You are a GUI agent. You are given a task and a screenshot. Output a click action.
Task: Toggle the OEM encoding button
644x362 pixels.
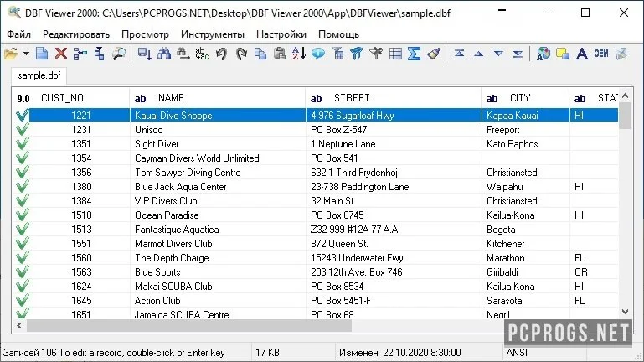601,54
